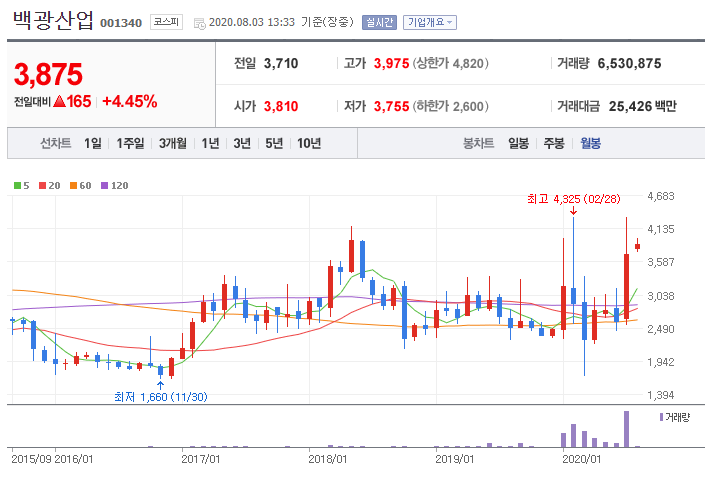Click the 3,038 y-axis price label
Screen dimensions: 705x481
660,296
